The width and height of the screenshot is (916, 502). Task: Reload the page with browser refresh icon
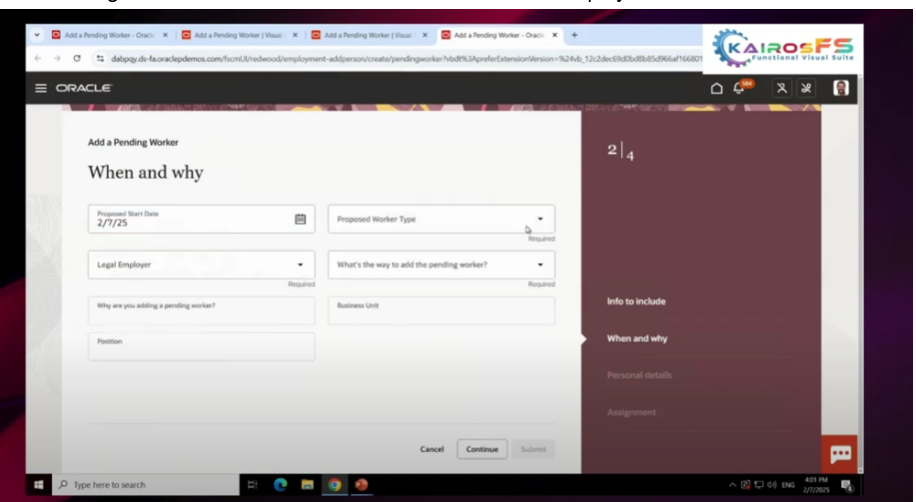(76, 58)
